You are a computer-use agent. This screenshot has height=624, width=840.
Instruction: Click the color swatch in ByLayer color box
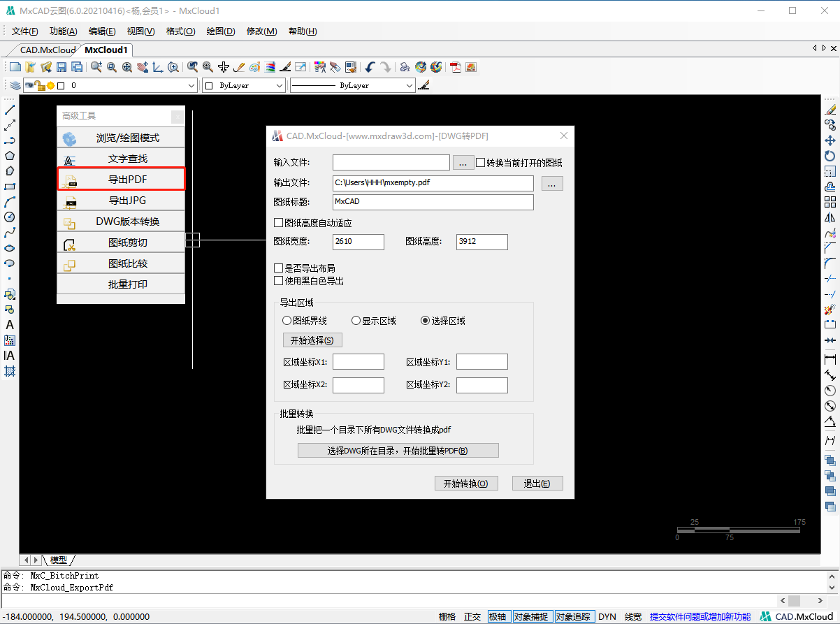coord(208,85)
